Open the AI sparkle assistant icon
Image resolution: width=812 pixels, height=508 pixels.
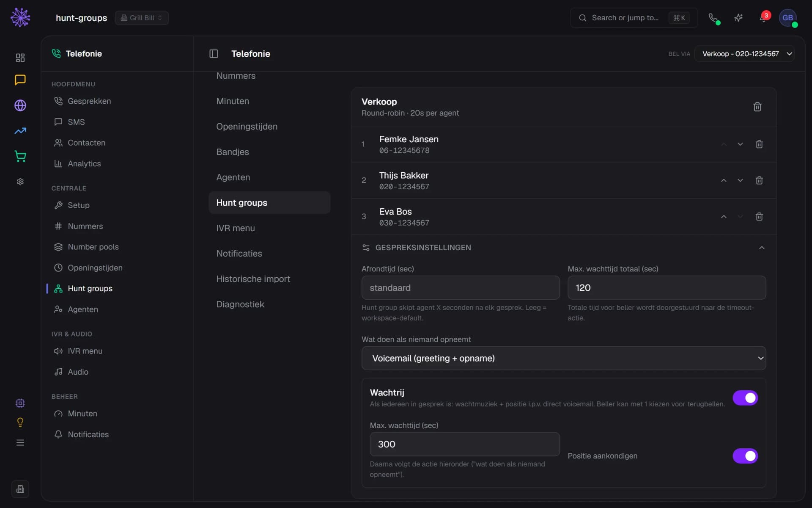[x=738, y=18]
